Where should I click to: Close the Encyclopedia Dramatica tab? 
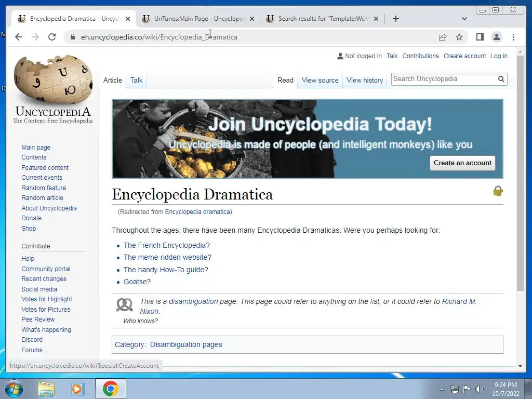click(x=128, y=19)
